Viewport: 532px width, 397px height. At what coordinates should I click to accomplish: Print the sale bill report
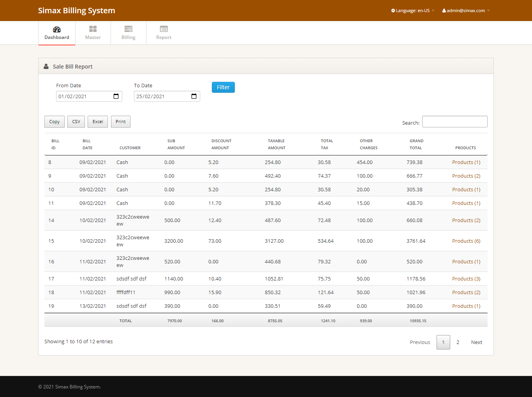coord(121,122)
